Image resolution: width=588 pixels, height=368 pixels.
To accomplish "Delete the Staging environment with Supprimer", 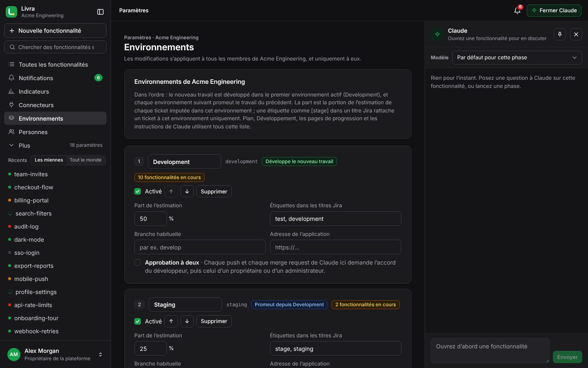I will tap(214, 321).
